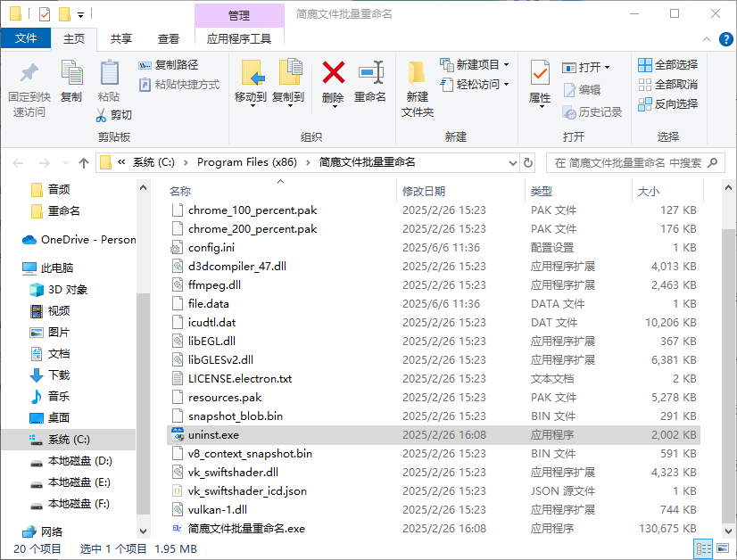
Task: Switch to the 查看 ribbon tab
Action: point(167,39)
